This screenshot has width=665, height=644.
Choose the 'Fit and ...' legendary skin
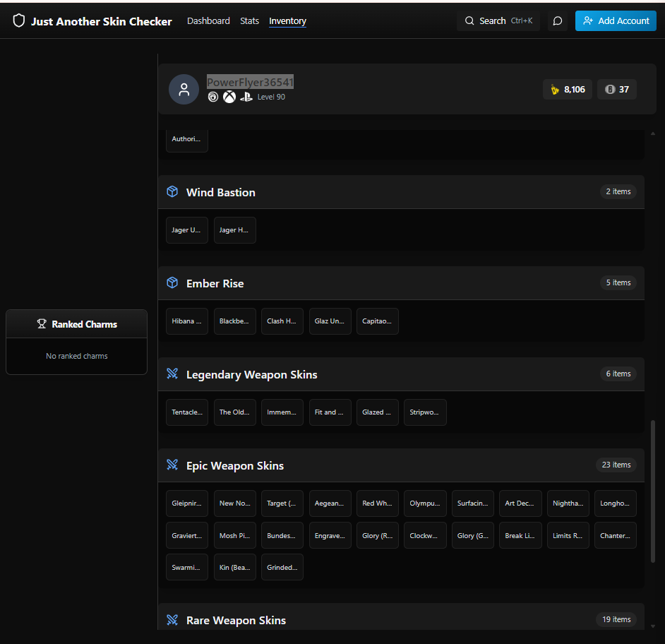(x=330, y=412)
